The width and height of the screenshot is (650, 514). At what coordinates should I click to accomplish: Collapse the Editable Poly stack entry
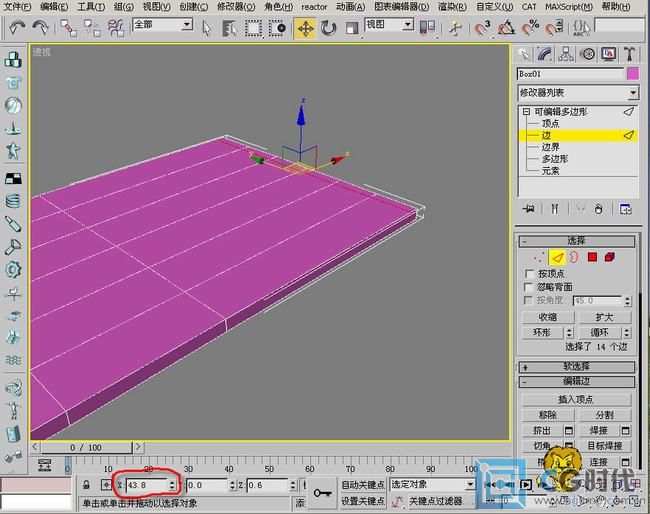coord(526,112)
